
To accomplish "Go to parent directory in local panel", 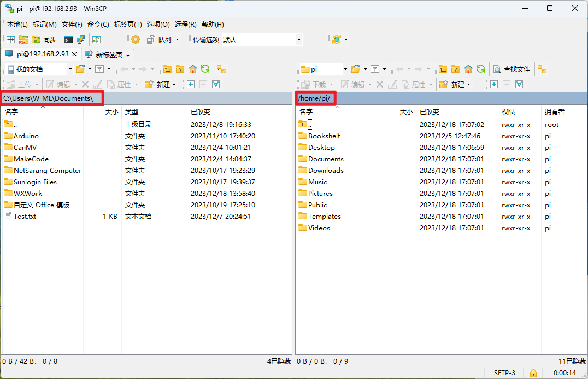I will pyautogui.click(x=167, y=69).
